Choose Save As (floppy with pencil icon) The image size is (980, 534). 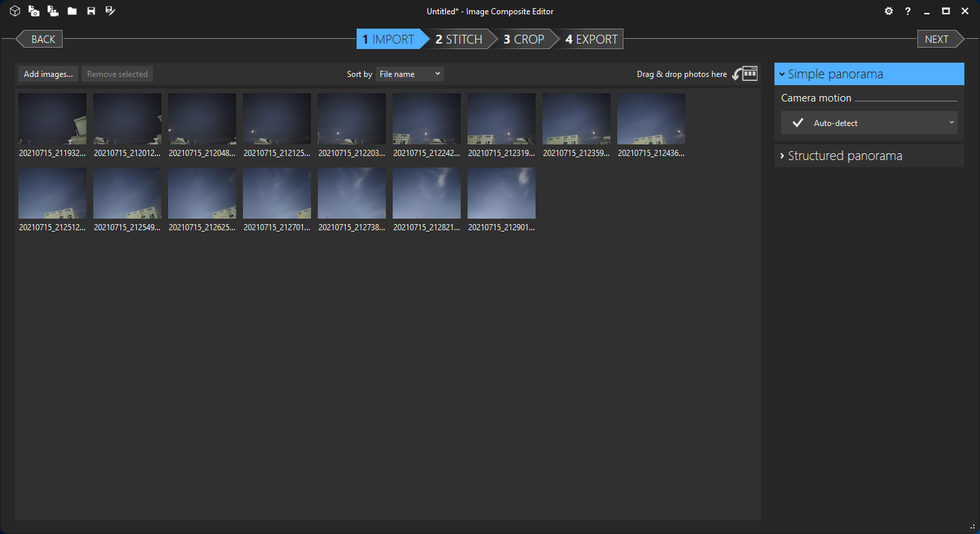(x=111, y=11)
